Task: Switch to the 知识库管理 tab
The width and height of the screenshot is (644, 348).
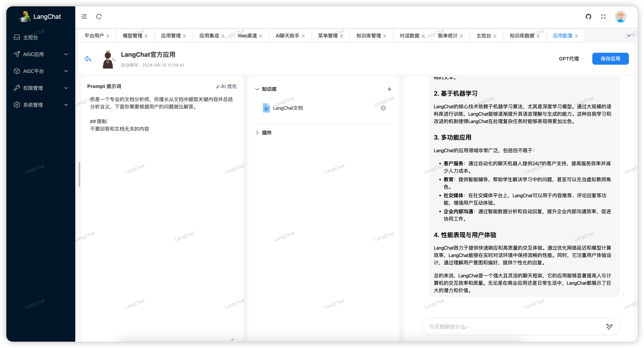Action: (368, 36)
